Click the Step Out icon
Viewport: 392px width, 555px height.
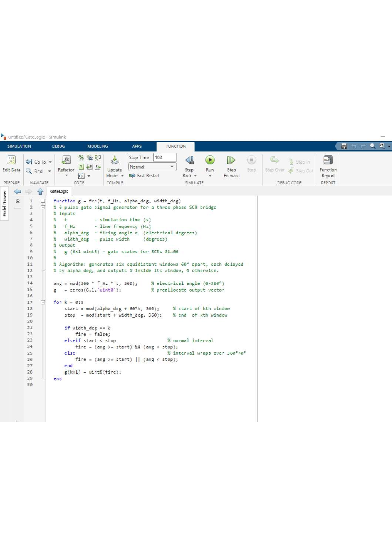tap(291, 171)
